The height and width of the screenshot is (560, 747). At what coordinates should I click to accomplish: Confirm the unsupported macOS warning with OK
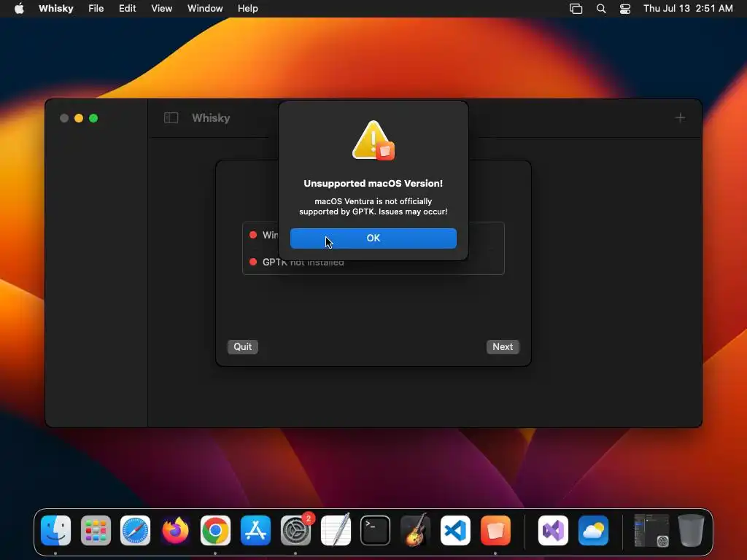373,238
